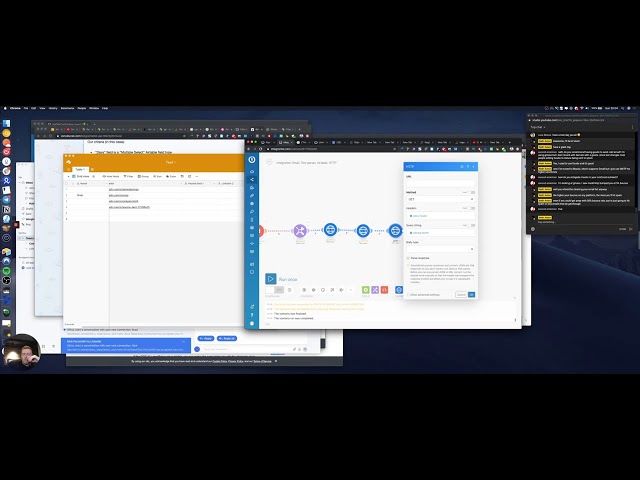Select the second blue HTTP module on canvas
Screen dimensions: 640x480
(x=363, y=231)
